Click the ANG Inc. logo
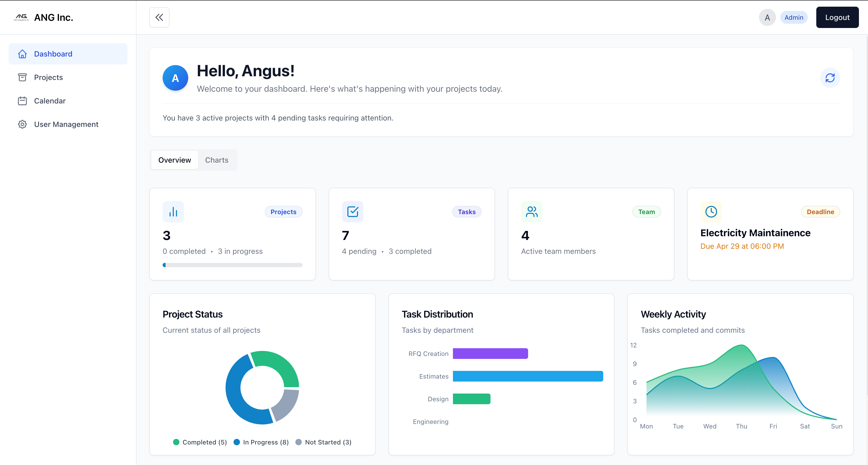868x465 pixels. pos(22,17)
